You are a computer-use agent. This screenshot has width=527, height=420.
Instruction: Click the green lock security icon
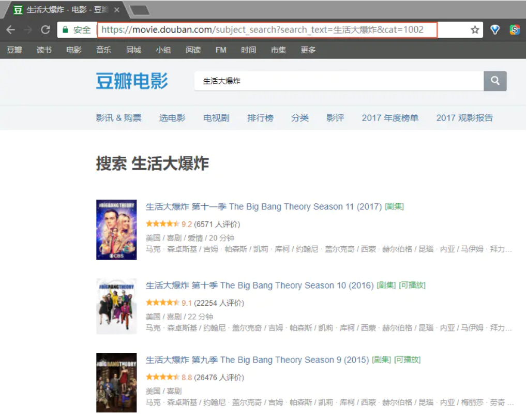(x=66, y=30)
